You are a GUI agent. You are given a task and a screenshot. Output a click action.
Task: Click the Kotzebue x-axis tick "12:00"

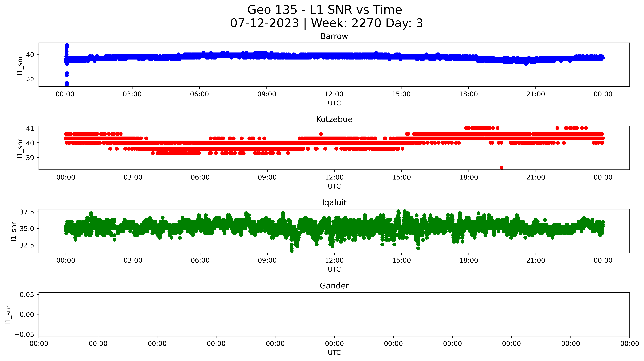point(334,177)
